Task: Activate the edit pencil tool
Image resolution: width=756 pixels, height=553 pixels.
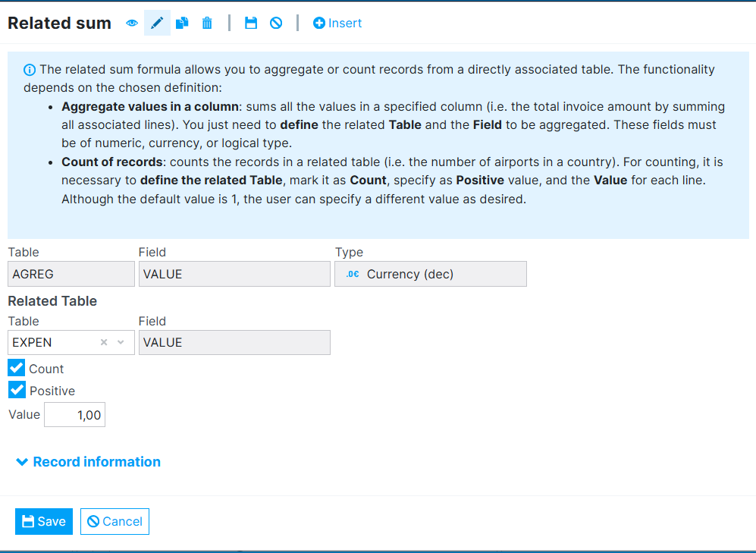Action: pos(157,23)
